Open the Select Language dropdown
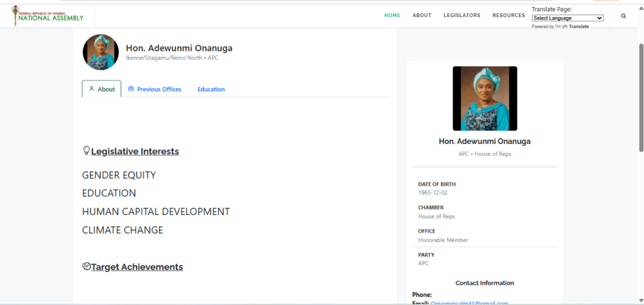The width and height of the screenshot is (644, 305). 567,18
